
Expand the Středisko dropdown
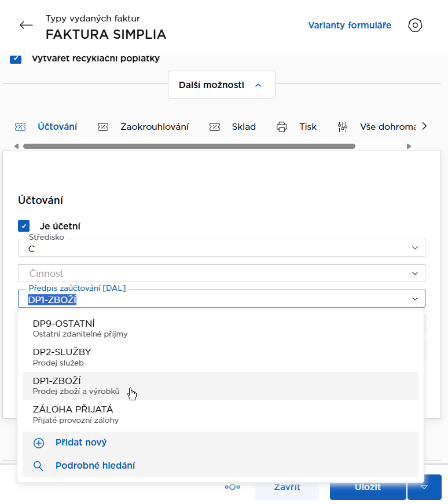click(414, 248)
